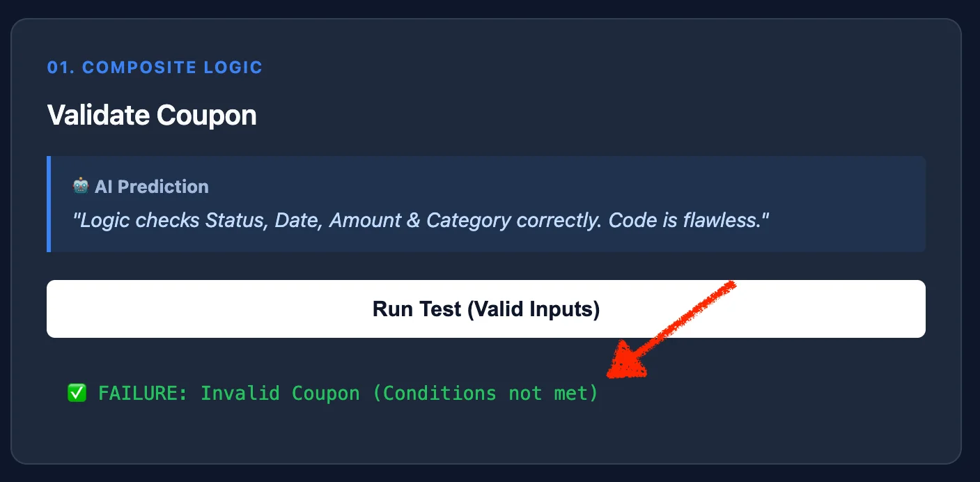
Task: Click the blue accent bar of the prediction box
Action: click(x=49, y=204)
